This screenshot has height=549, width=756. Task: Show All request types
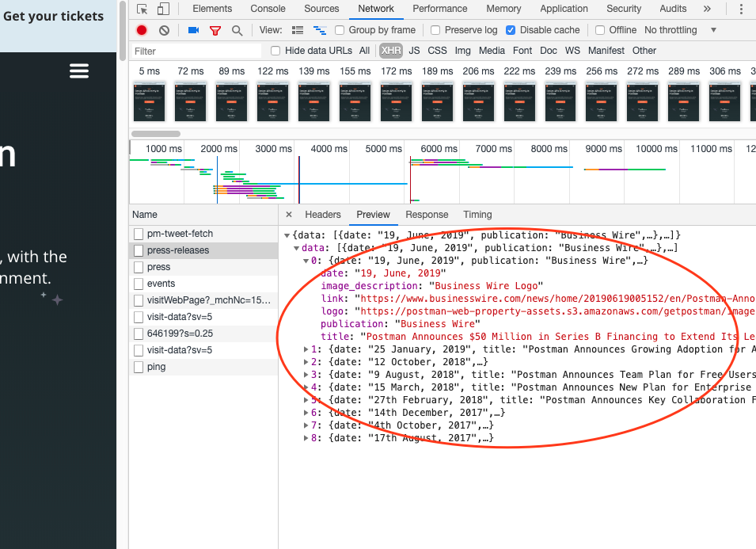[x=364, y=51]
